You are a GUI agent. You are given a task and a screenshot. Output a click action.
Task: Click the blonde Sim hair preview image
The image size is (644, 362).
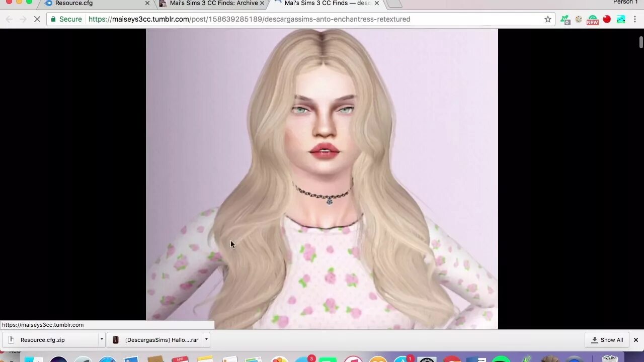(x=322, y=179)
